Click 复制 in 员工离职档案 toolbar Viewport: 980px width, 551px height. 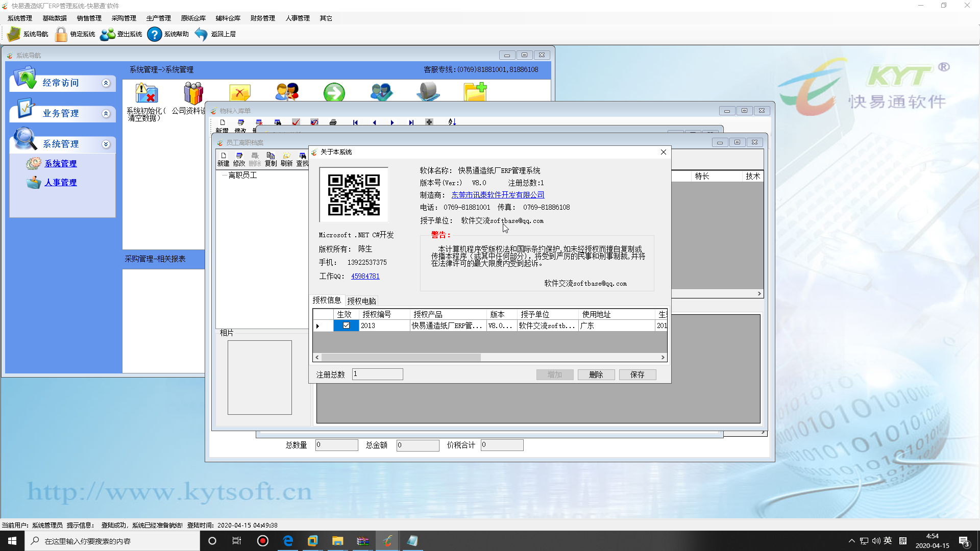point(271,159)
